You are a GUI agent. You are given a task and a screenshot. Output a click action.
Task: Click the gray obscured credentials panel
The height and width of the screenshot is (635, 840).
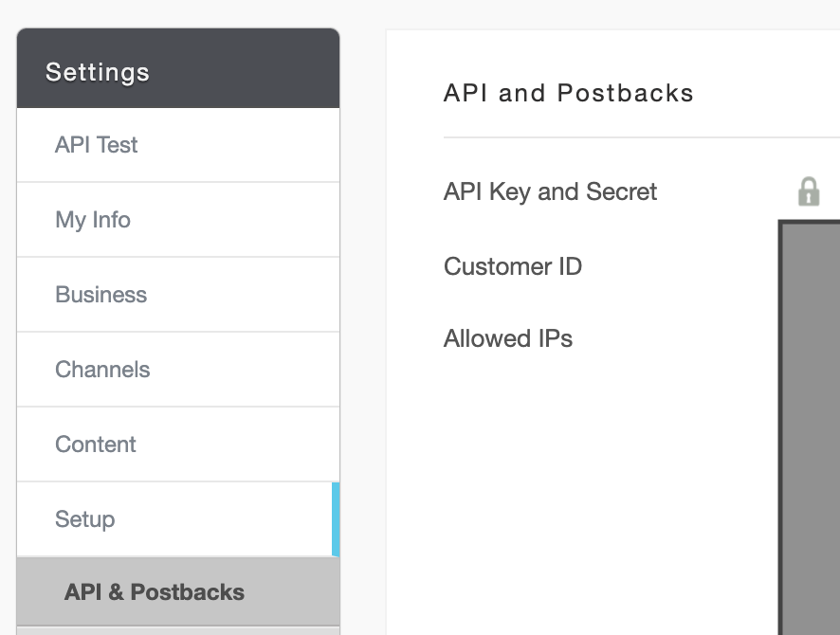click(x=813, y=426)
